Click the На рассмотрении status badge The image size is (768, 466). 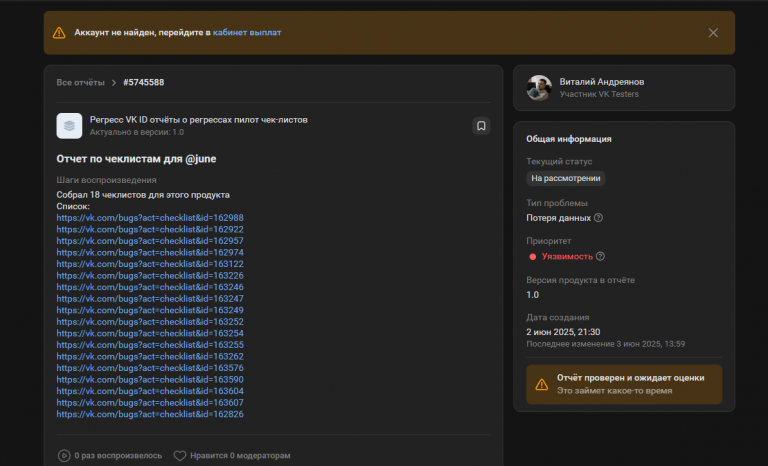pos(566,178)
